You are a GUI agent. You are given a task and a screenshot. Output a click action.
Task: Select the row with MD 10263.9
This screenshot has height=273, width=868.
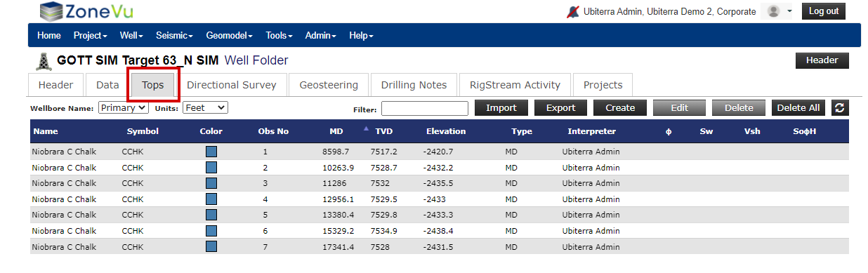point(440,168)
